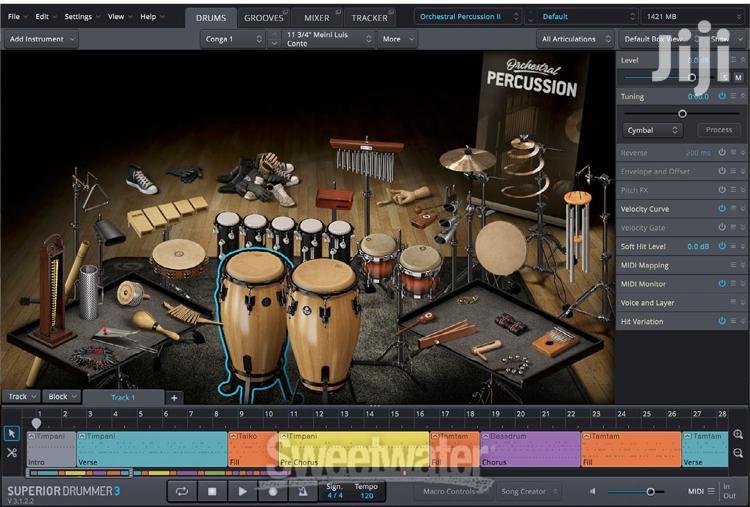
Task: Stop playback with the stop button
Action: (212, 491)
